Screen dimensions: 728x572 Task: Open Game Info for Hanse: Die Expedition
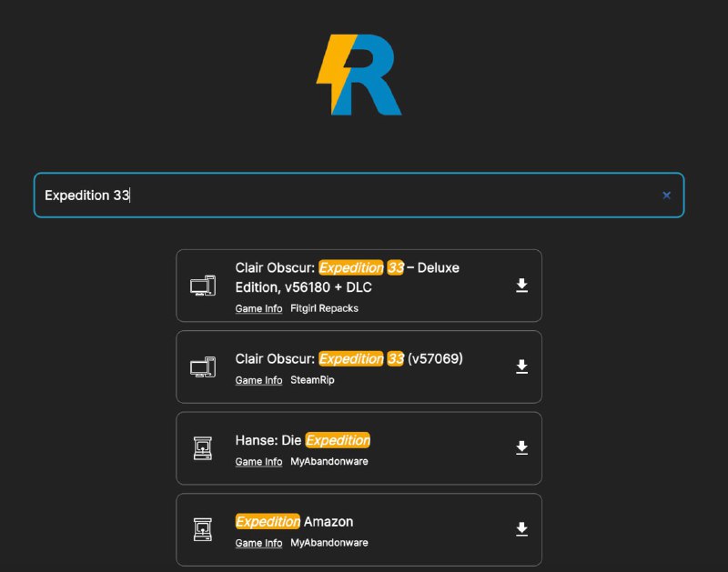click(258, 462)
